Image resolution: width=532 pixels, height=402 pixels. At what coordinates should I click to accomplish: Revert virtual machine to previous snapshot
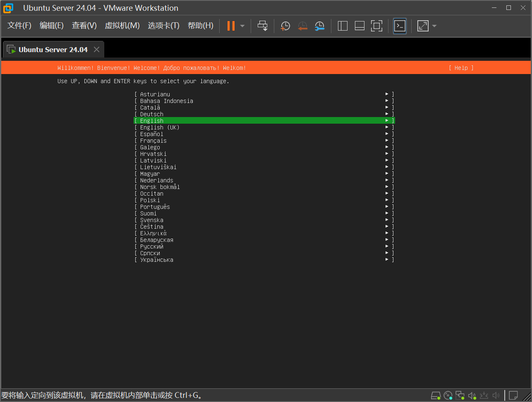[x=303, y=26]
